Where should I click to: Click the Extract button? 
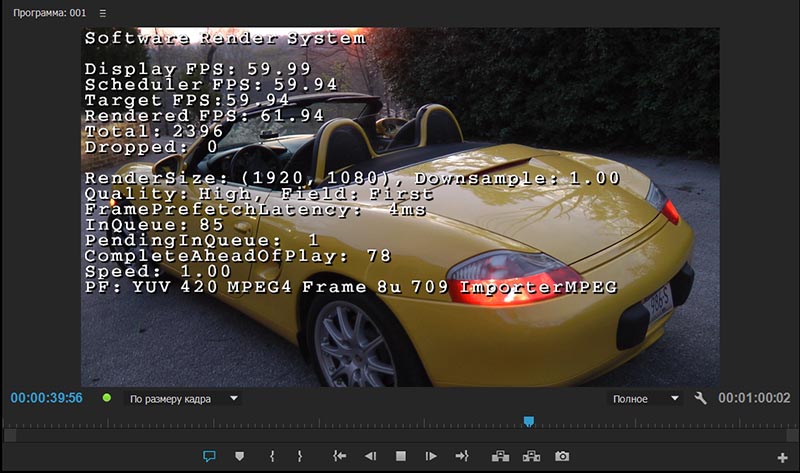tap(531, 456)
